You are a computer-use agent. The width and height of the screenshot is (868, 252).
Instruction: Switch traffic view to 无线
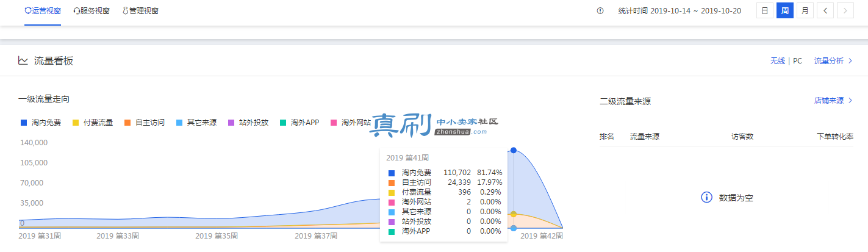(777, 61)
